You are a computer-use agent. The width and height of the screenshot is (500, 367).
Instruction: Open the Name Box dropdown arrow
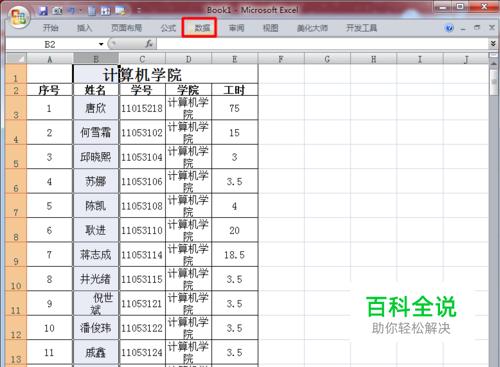[101, 44]
